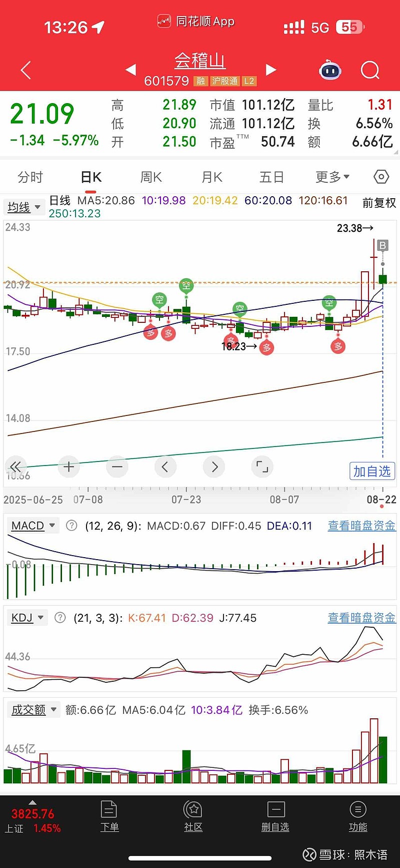Tap the MA5:20.86 label
The width and height of the screenshot is (400, 868).
click(106, 201)
